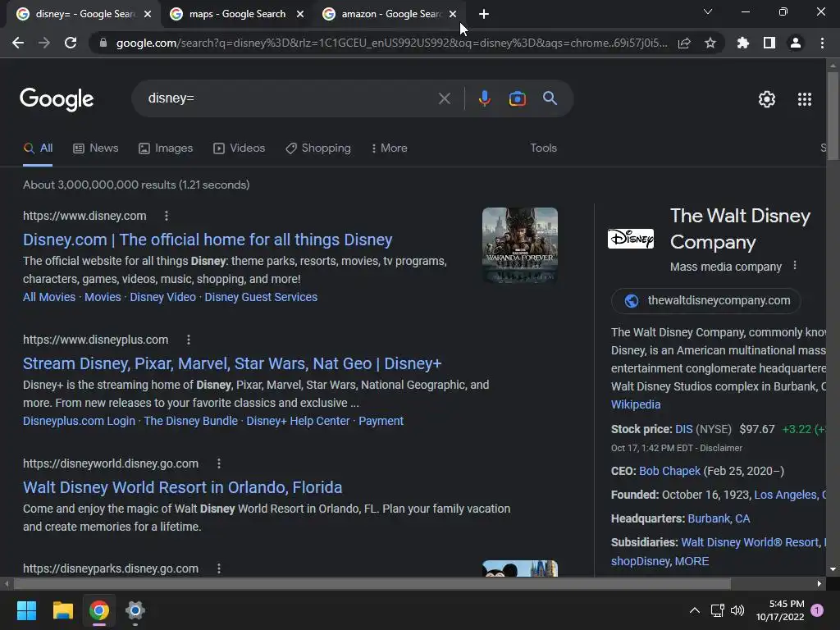Open Google apps grid
Viewport: 840px width, 630px height.
click(x=805, y=99)
